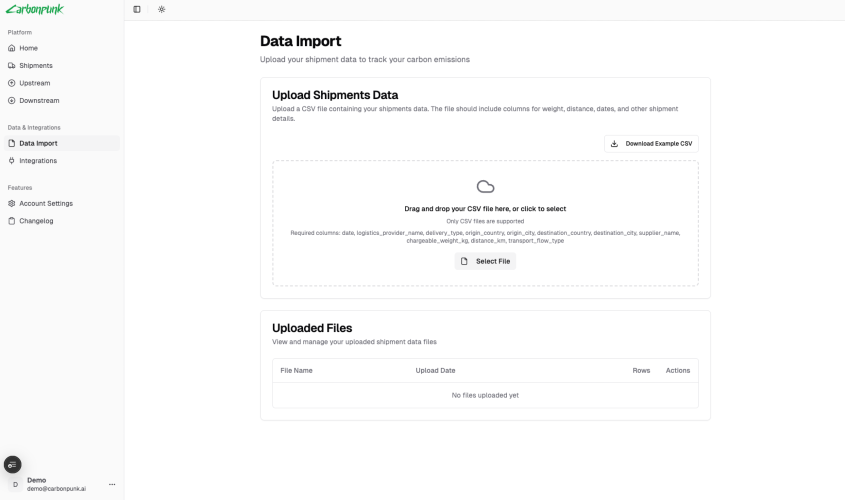Click the dark round floating widget icon
This screenshot has width=845, height=500.
[x=12, y=464]
